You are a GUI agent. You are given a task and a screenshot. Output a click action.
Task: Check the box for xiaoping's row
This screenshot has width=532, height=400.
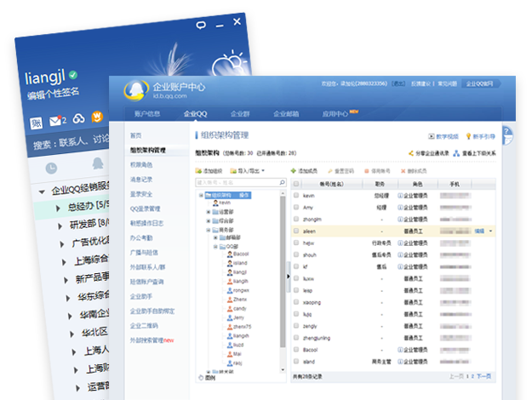(296, 302)
